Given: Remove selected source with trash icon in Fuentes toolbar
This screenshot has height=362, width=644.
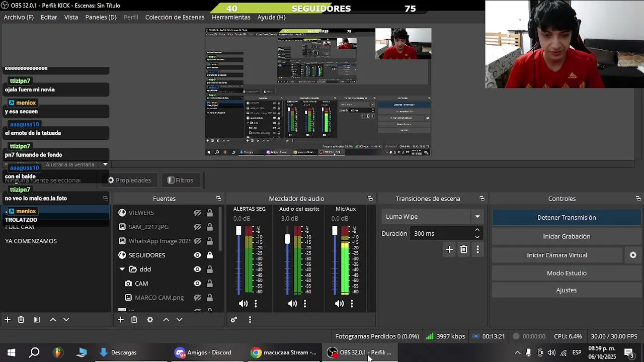Looking at the screenshot, I should [134, 320].
